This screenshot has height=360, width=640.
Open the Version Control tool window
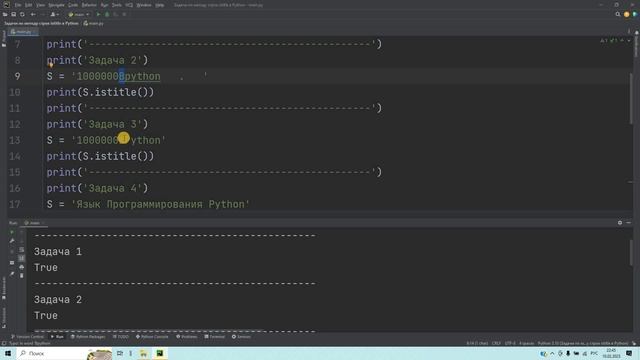coord(27,337)
